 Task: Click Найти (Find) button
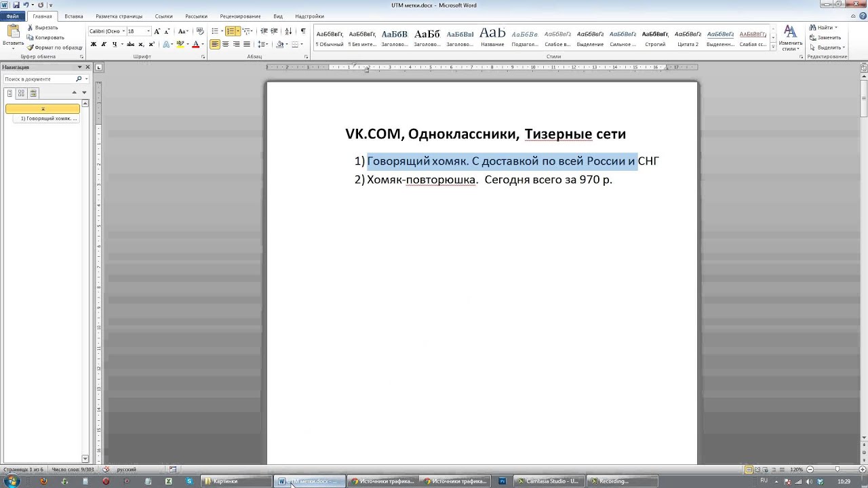click(x=823, y=28)
